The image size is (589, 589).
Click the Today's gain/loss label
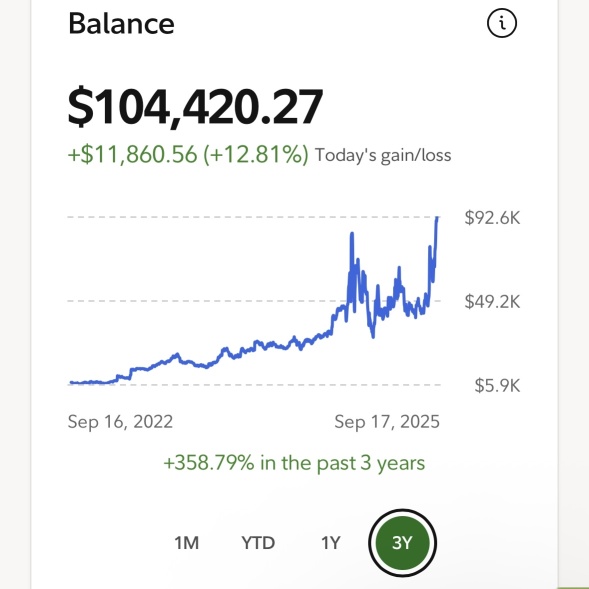click(x=383, y=155)
